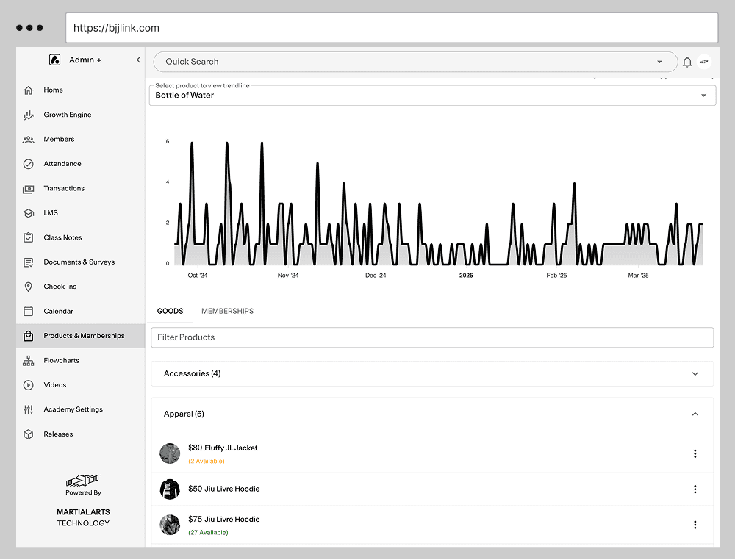Select the Goods tab
The image size is (735, 560).
[170, 311]
